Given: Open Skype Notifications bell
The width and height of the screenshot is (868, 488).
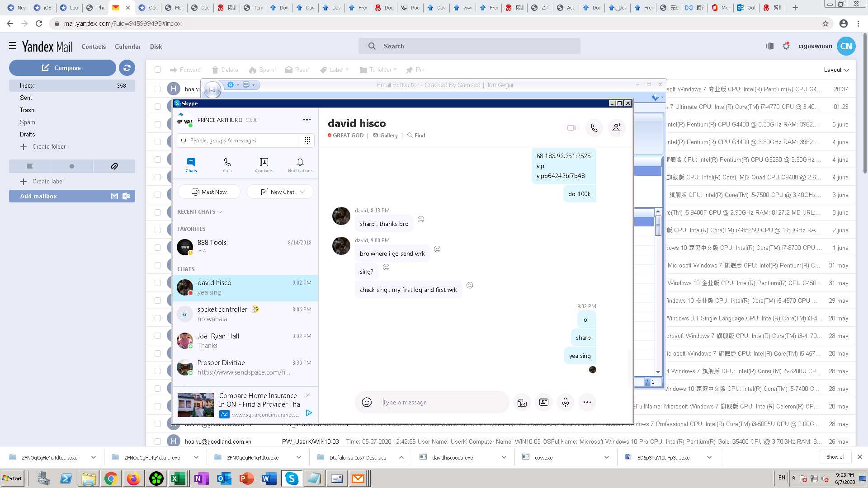Looking at the screenshot, I should pos(300,164).
